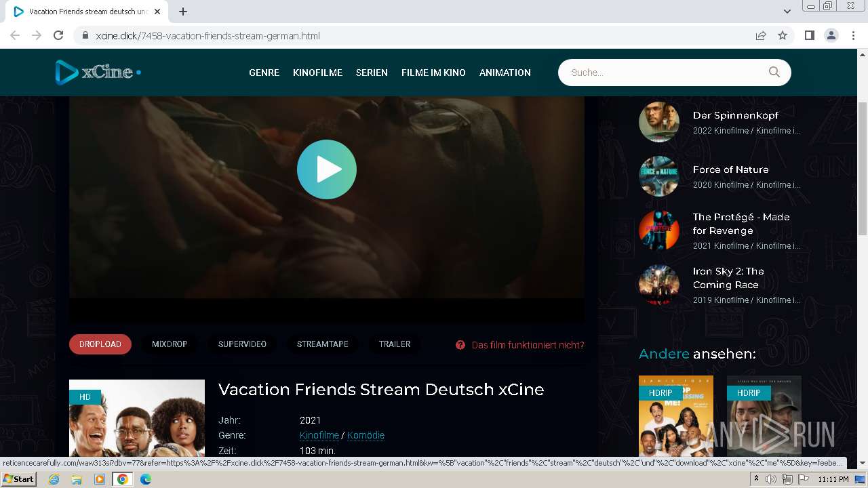The image size is (868, 488).
Task: Click the taskbar clock 1:11 PM
Action: [x=833, y=479]
